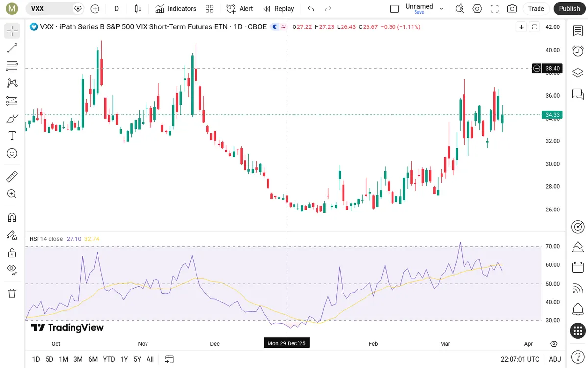Screen dimensions: 588x368
Task: Start bar Replay mode
Action: point(278,8)
